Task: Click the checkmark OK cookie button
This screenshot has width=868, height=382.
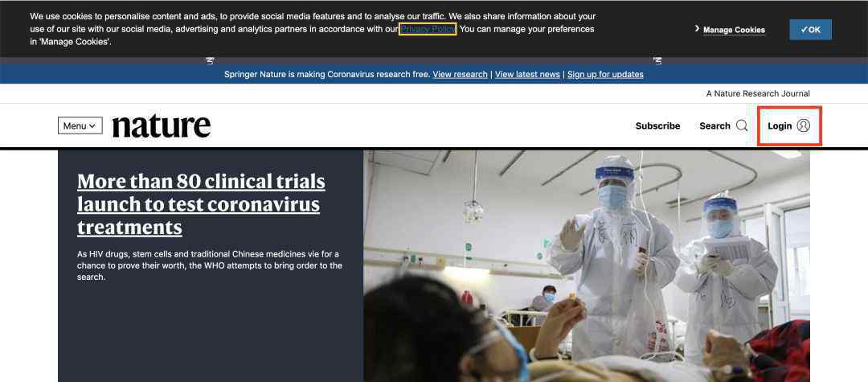Action: click(x=810, y=30)
